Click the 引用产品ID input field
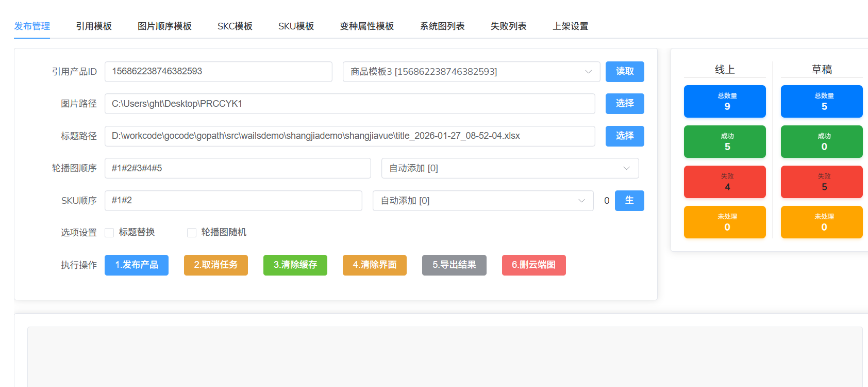Screen dimensions: 868x387 218,72
